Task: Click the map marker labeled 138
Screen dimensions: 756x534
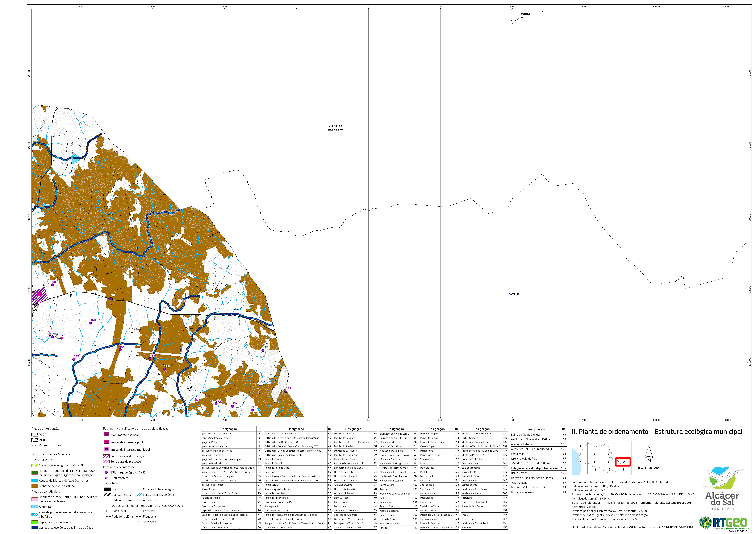Action: tap(150, 359)
